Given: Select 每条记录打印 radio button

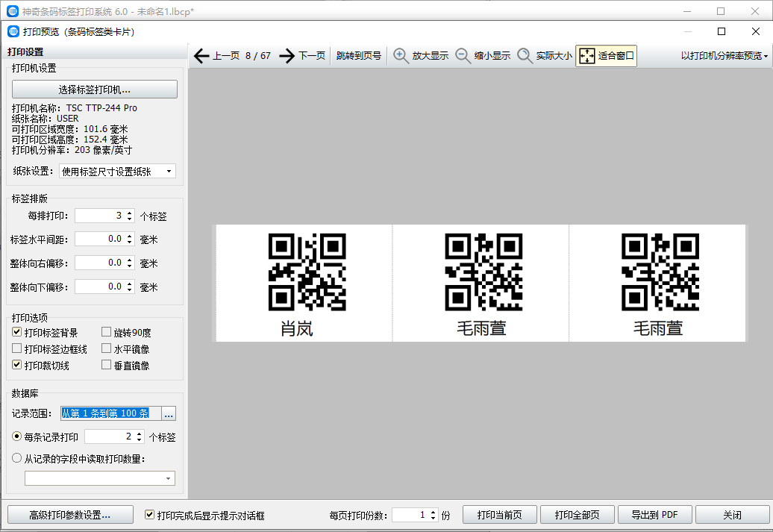Looking at the screenshot, I should pos(16,436).
